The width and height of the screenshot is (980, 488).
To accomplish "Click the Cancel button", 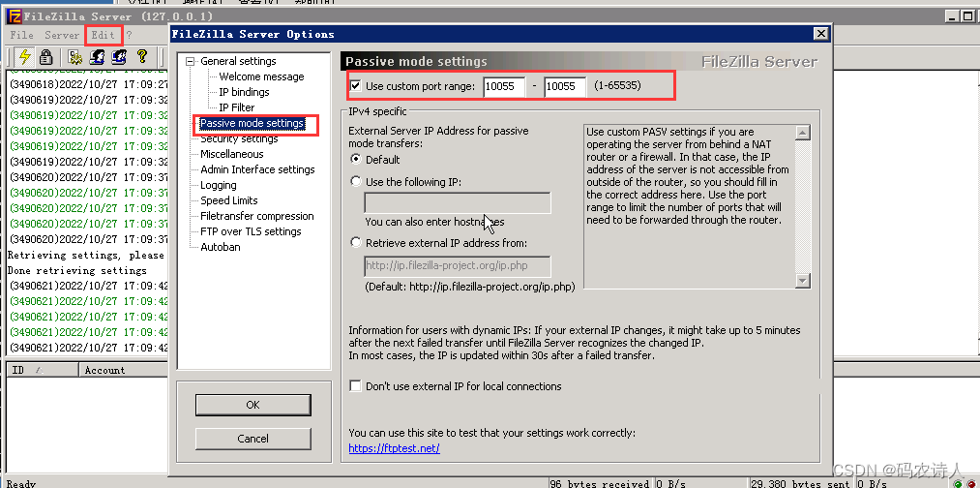I will 252,439.
